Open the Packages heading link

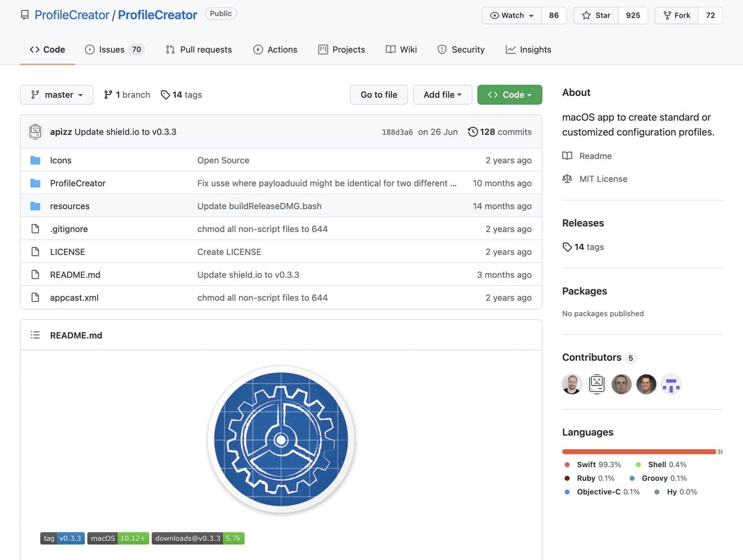pos(584,291)
